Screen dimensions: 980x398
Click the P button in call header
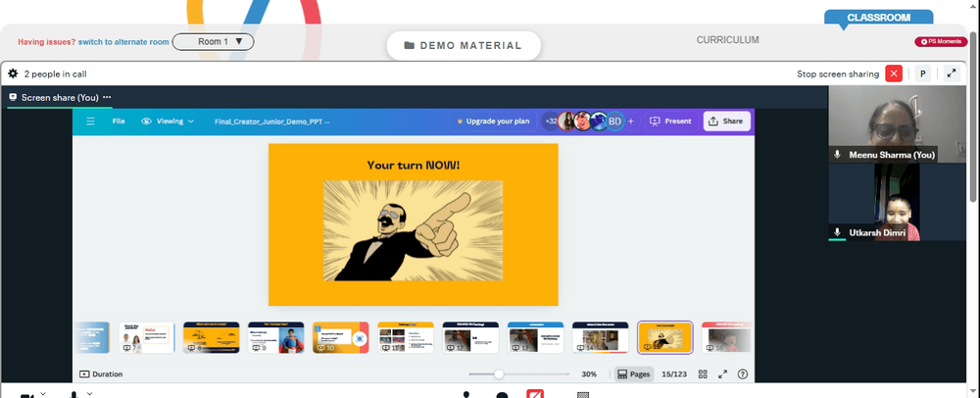point(922,74)
